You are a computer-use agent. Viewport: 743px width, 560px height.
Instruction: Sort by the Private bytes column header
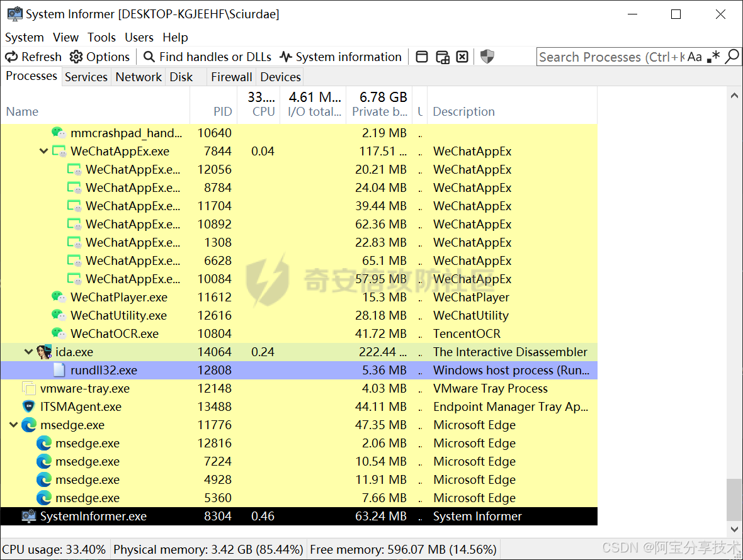(380, 105)
